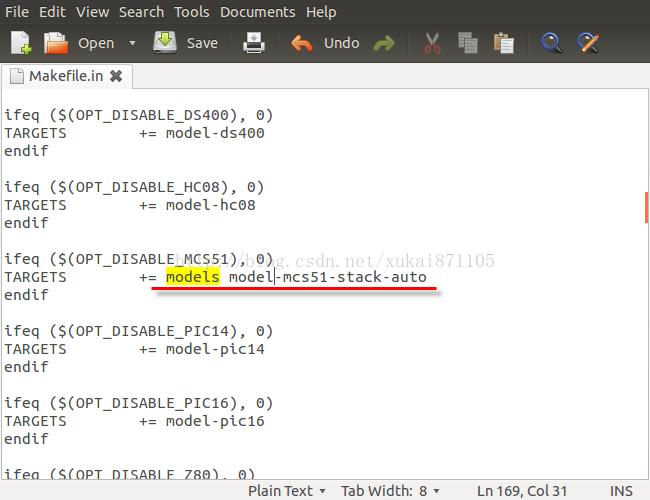Open Find with the magnifier icon
Screen dimensions: 650x500
coord(552,43)
